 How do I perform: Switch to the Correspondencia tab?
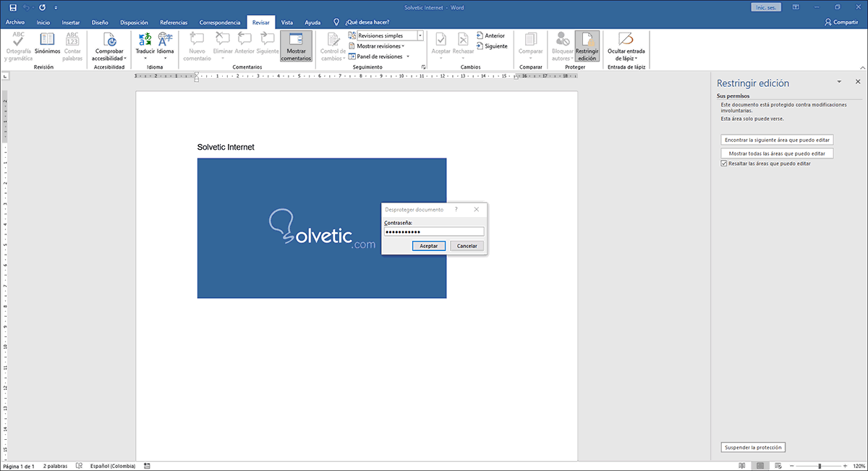[220, 22]
